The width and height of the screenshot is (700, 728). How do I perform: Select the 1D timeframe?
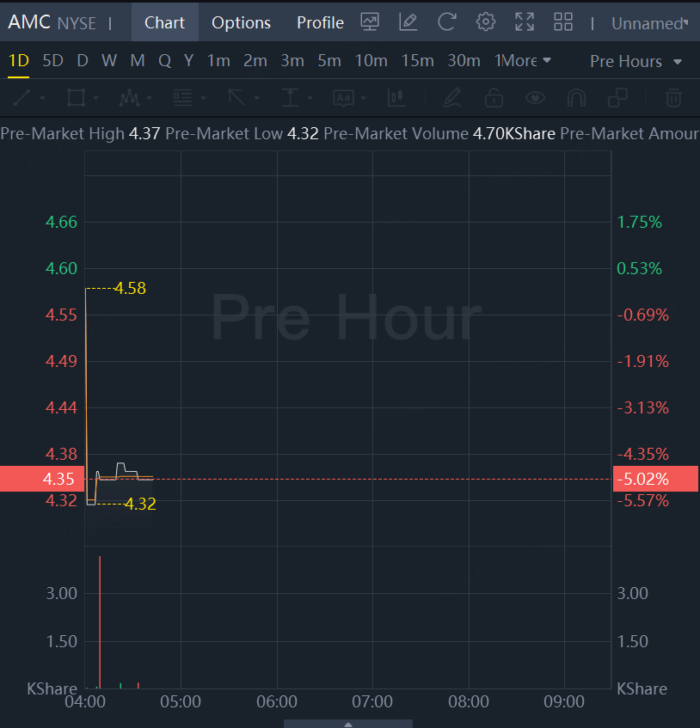pos(19,61)
